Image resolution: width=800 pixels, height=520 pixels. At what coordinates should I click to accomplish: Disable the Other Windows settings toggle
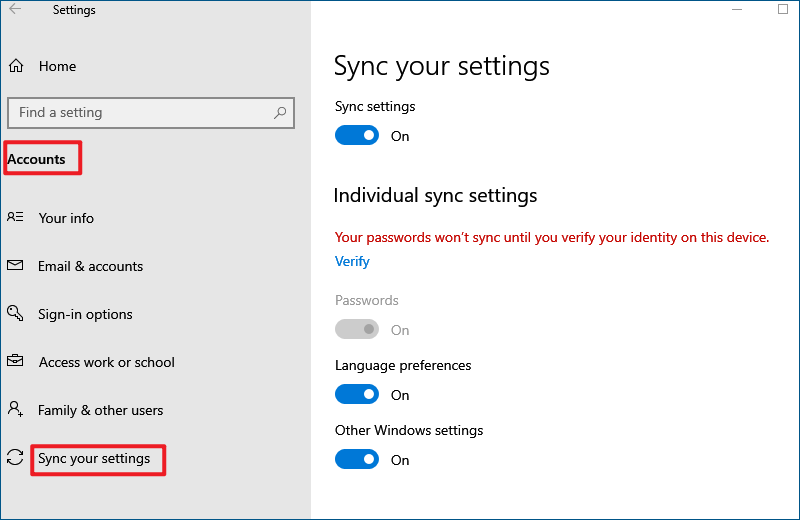click(357, 459)
